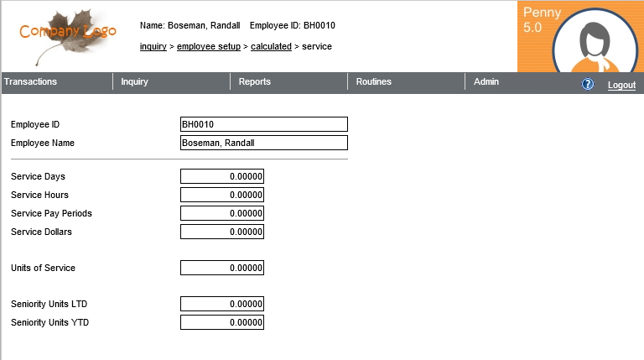
Task: Focus the Seniority Units LTD field
Action: click(222, 304)
